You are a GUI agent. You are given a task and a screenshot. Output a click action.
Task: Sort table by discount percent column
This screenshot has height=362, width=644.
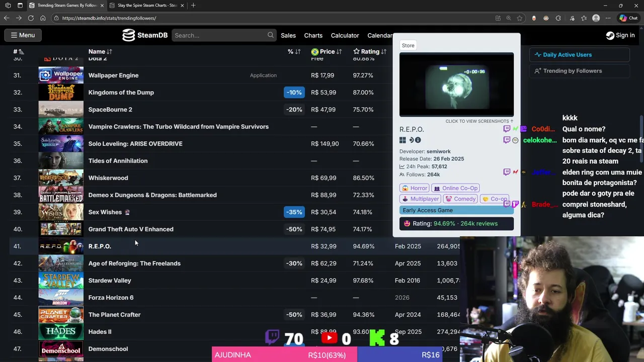tap(294, 51)
